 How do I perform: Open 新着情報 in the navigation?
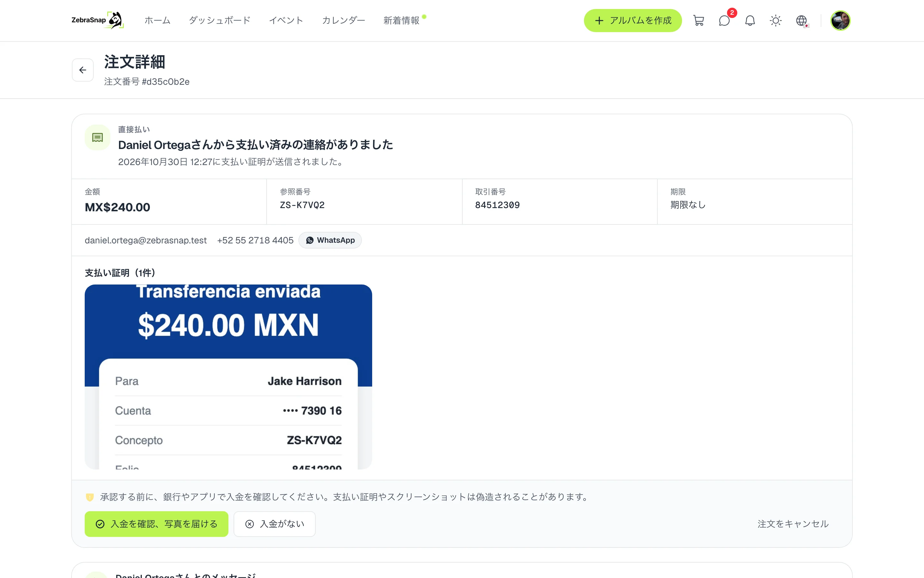click(401, 21)
